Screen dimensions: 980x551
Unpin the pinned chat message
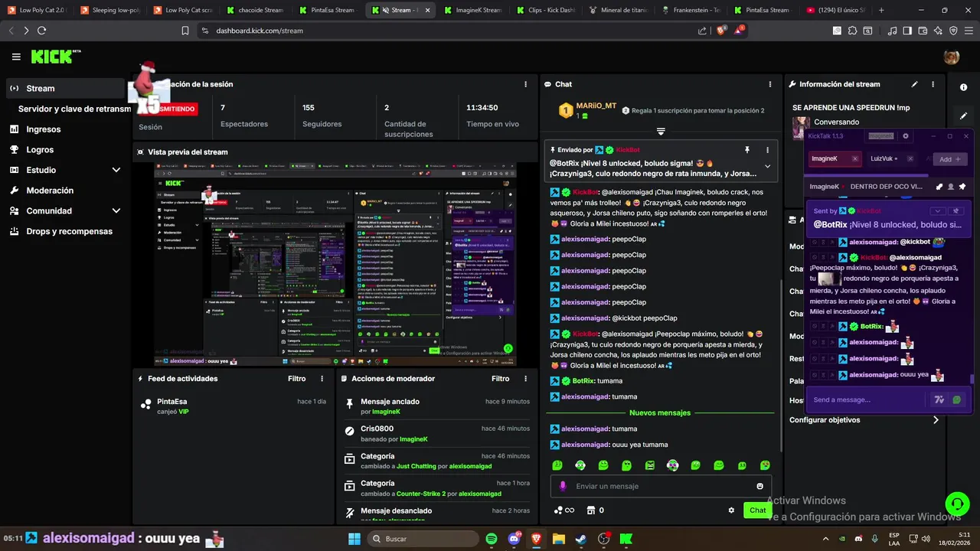coord(747,150)
